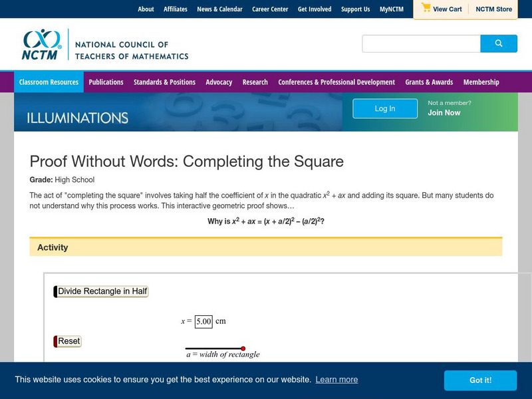The image size is (532, 399).
Task: Click the x value 5.00 input box
Action: point(203,321)
